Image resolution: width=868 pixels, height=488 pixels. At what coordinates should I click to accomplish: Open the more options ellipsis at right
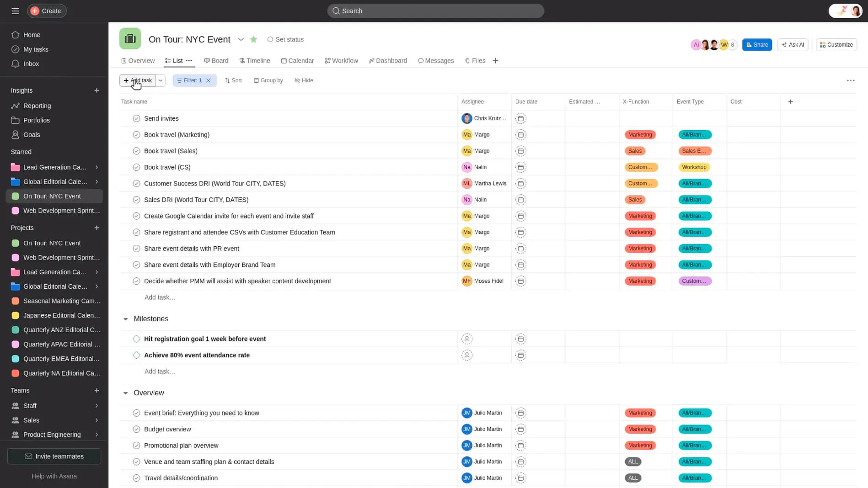tap(850, 80)
